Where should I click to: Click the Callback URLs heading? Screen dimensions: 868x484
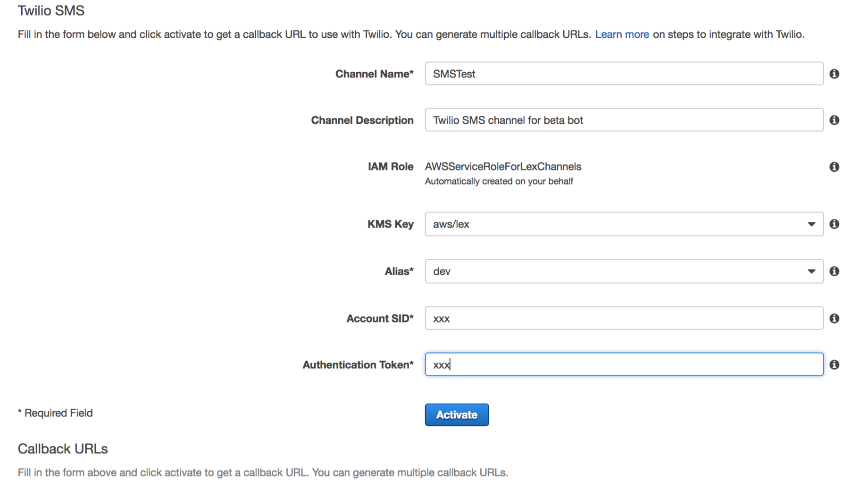[63, 449]
